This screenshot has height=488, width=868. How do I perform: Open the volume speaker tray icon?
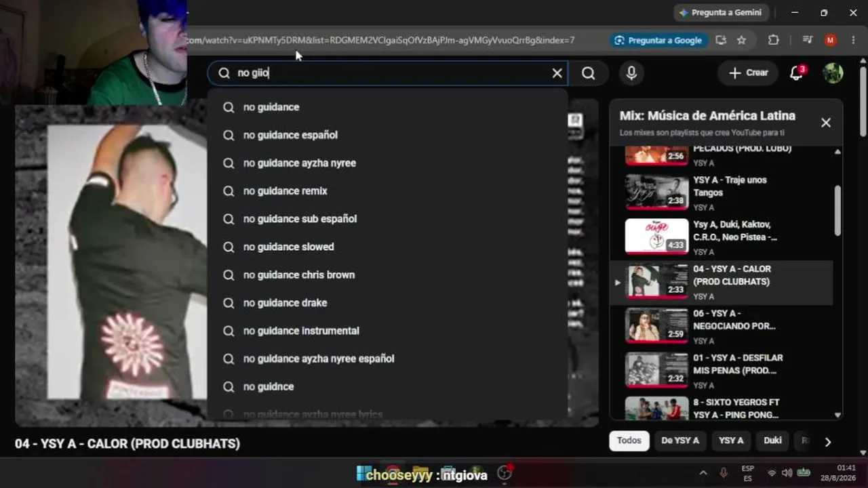(787, 473)
